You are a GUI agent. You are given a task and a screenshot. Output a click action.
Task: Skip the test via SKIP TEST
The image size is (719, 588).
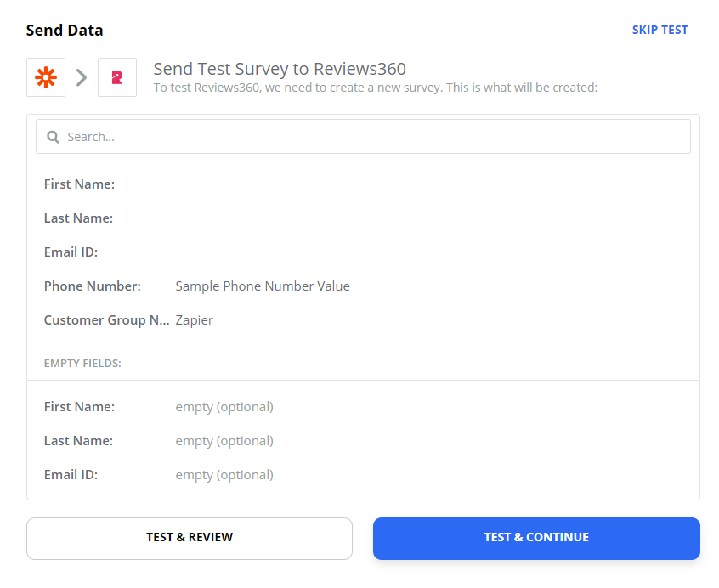[660, 30]
